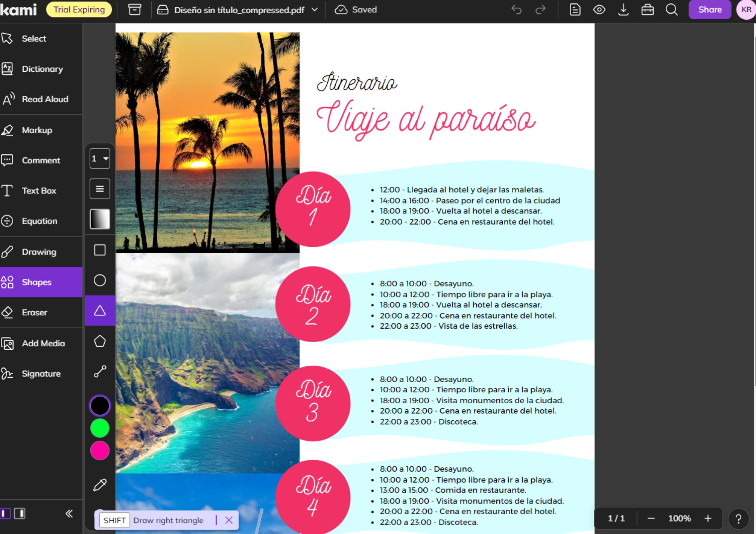Open the Dictionary menu item
The width and height of the screenshot is (756, 534).
(42, 68)
